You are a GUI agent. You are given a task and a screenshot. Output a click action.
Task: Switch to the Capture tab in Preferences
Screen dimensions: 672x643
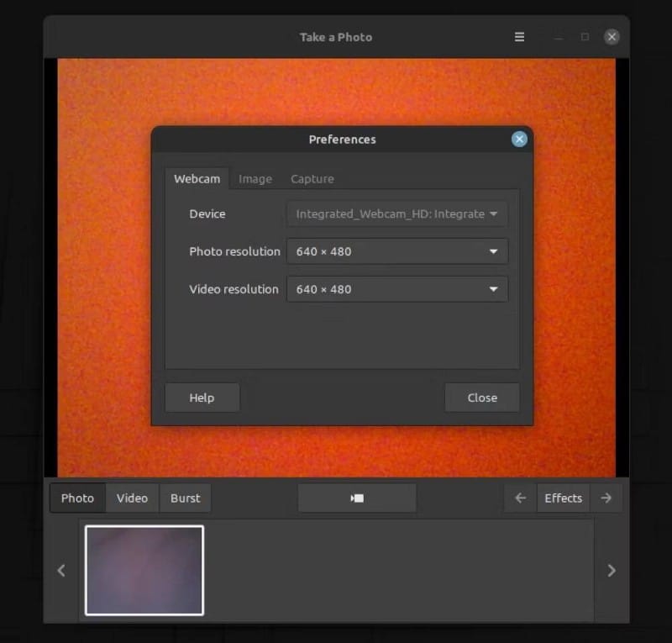(312, 178)
